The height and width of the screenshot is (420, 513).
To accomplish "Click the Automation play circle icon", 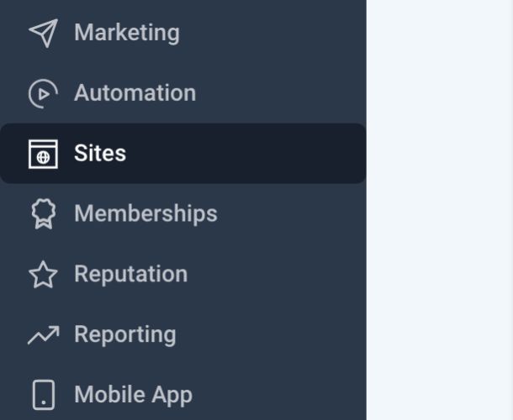I will [x=43, y=93].
